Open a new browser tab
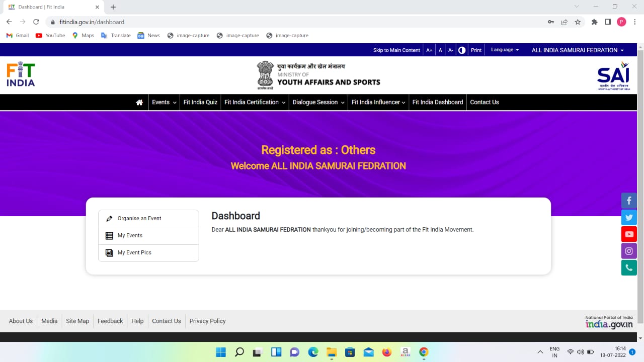This screenshot has width=644, height=362. (x=113, y=7)
